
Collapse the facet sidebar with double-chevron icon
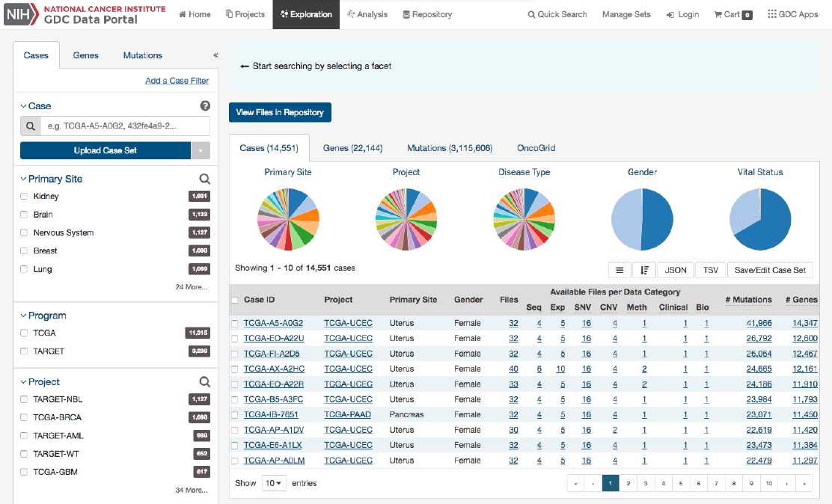click(x=215, y=55)
